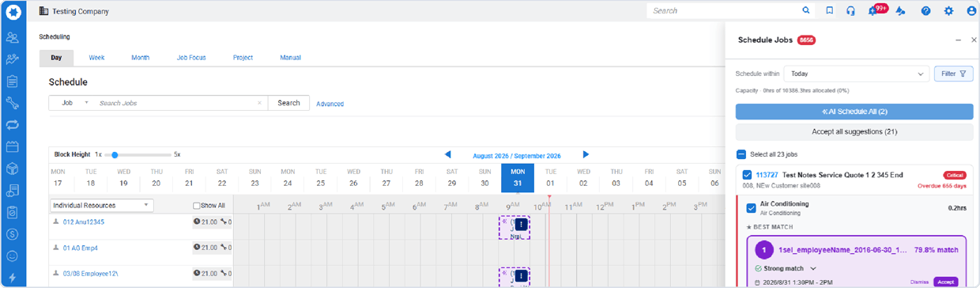980x288 pixels.
Task: Open the calendar scheduling icon in sidebar
Action: coord(13,146)
